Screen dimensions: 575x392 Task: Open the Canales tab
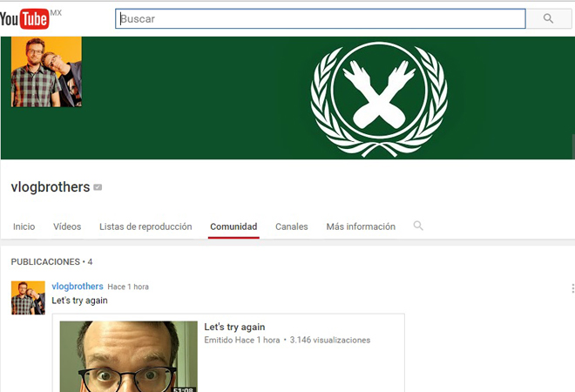(292, 226)
